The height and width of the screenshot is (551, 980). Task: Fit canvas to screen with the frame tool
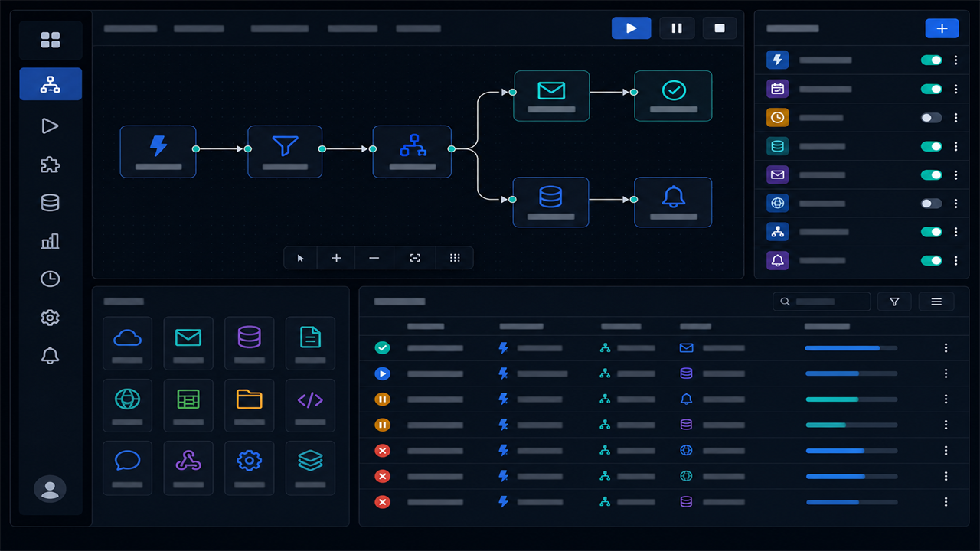pos(415,258)
